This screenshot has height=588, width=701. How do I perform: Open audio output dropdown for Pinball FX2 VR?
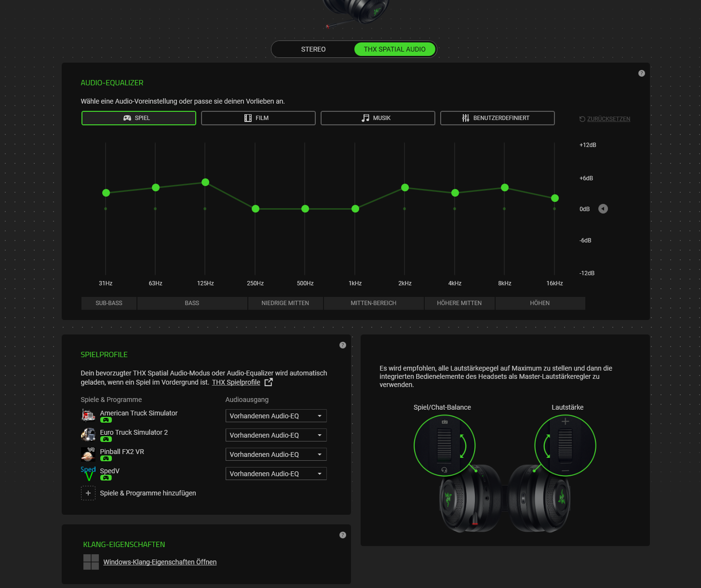(x=276, y=454)
